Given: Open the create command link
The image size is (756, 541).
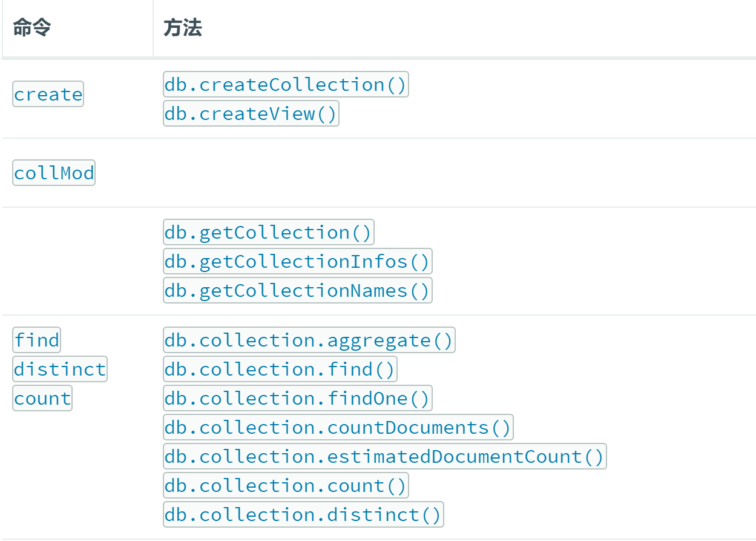Looking at the screenshot, I should click(48, 95).
